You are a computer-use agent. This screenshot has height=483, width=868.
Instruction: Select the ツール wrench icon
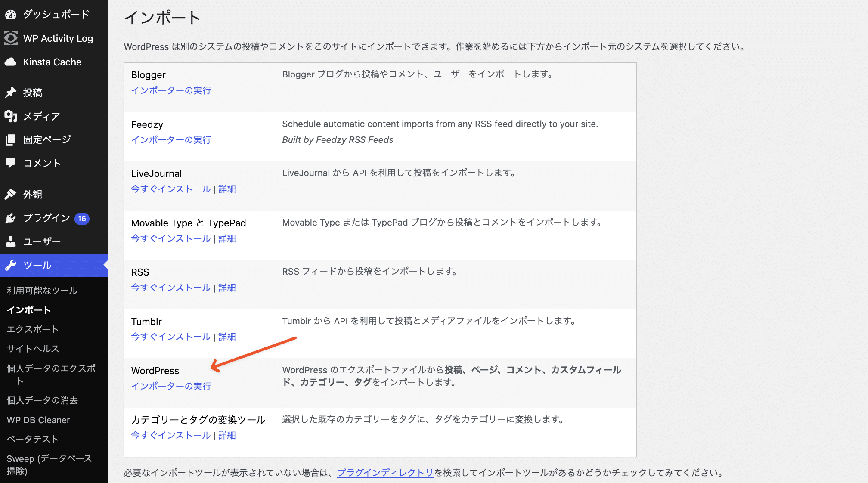pos(11,265)
